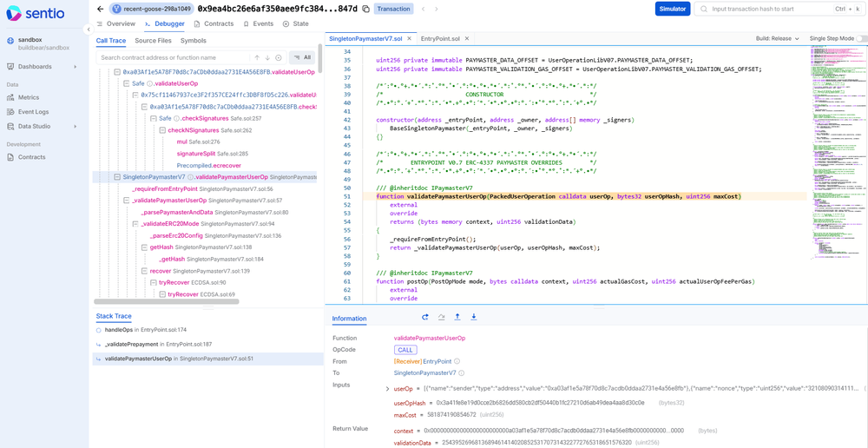The image size is (868, 448).
Task: Switch to the Overview tab
Action: pos(115,23)
